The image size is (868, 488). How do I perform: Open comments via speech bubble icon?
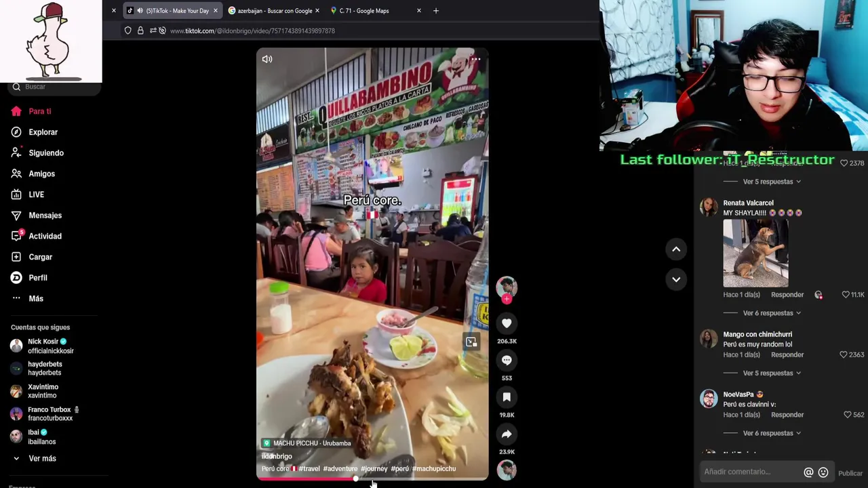(x=507, y=360)
